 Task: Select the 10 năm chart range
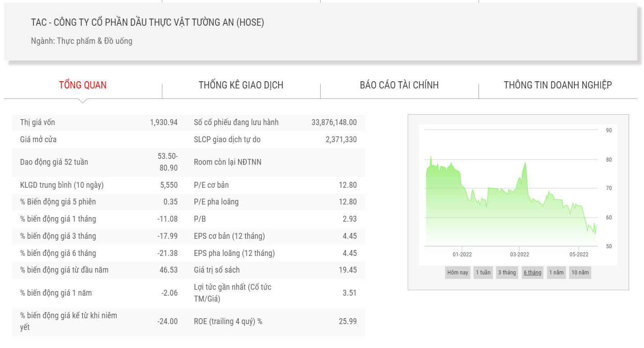pos(580,273)
